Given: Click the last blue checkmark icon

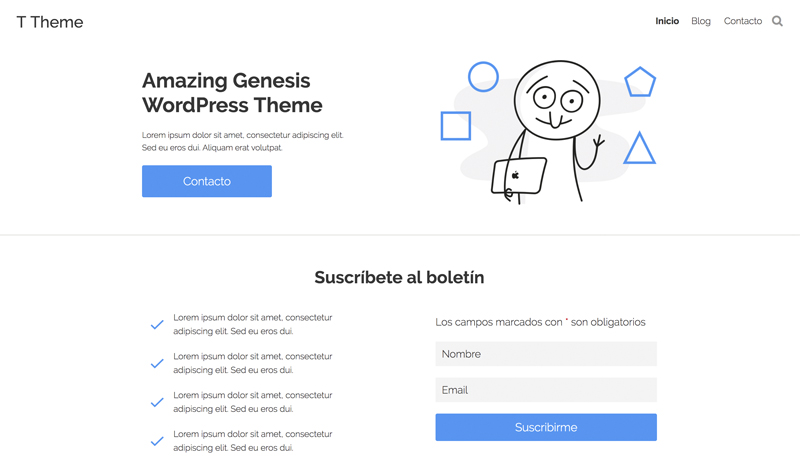Looking at the screenshot, I should click(x=157, y=441).
